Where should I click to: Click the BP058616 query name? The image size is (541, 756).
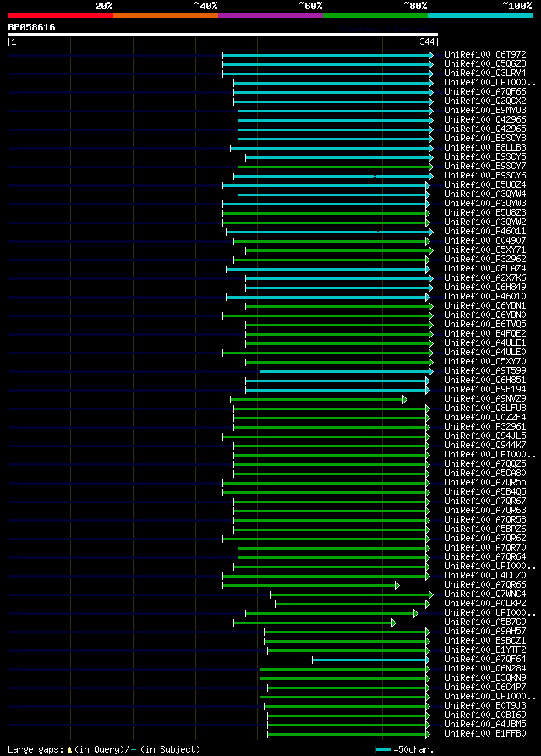point(32,27)
